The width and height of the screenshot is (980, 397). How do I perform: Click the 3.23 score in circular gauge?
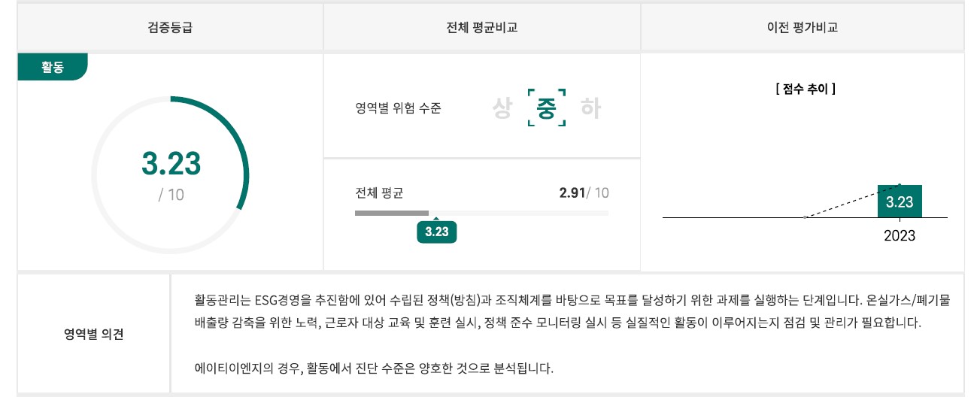click(x=171, y=163)
